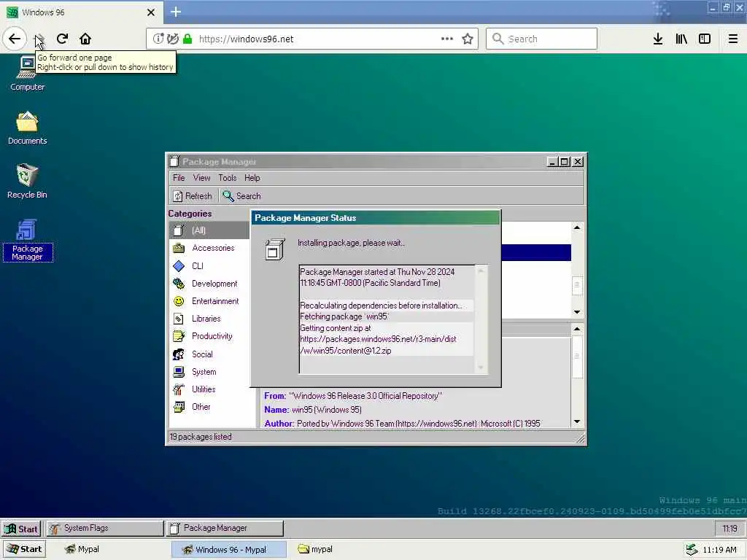Click Search in Package Manager toolbar
The image size is (747, 560).
241,195
